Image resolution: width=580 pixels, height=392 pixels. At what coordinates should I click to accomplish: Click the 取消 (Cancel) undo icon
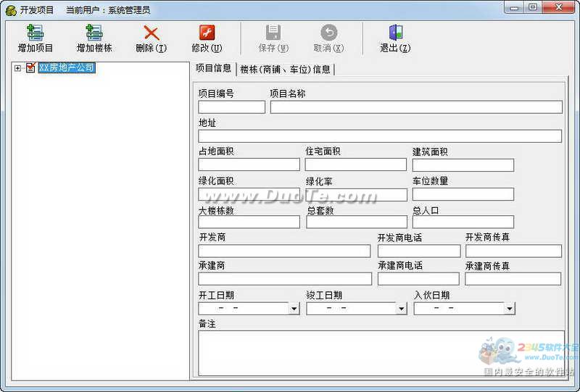pos(328,33)
